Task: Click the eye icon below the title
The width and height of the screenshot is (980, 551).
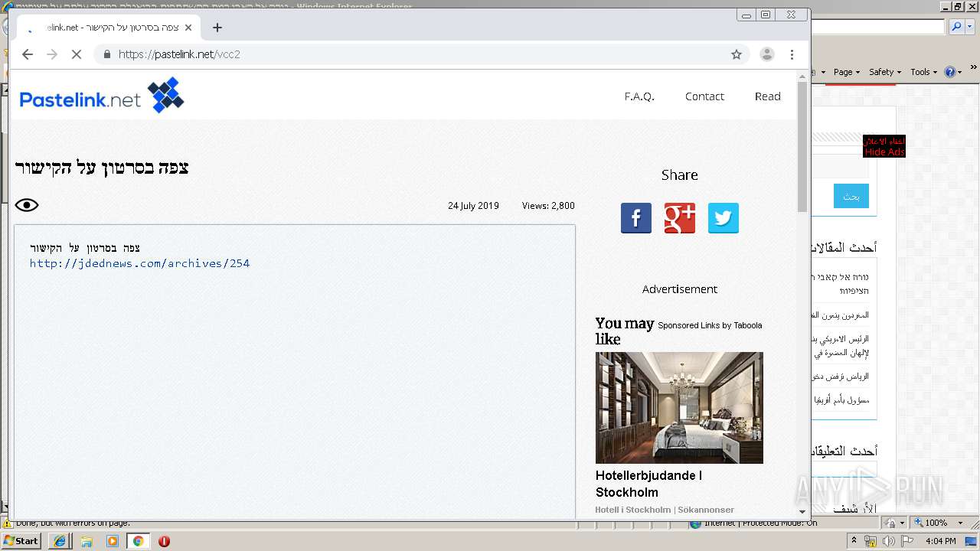Action: click(x=27, y=205)
